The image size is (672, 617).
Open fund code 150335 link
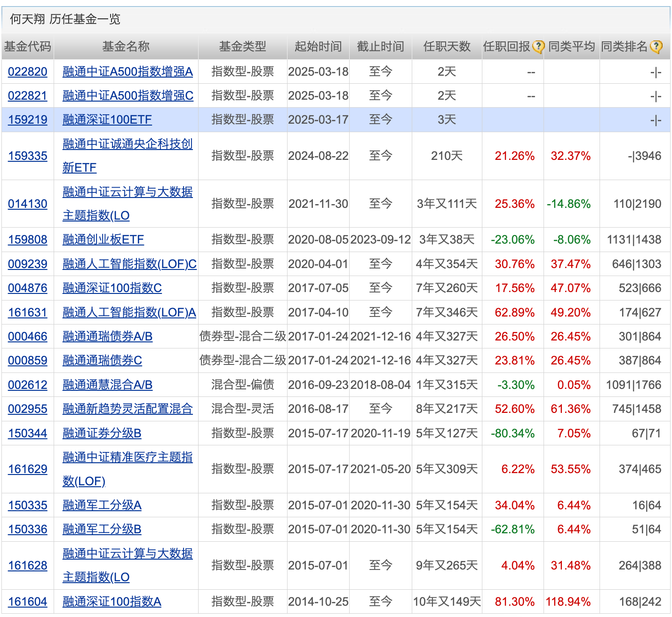pyautogui.click(x=28, y=505)
